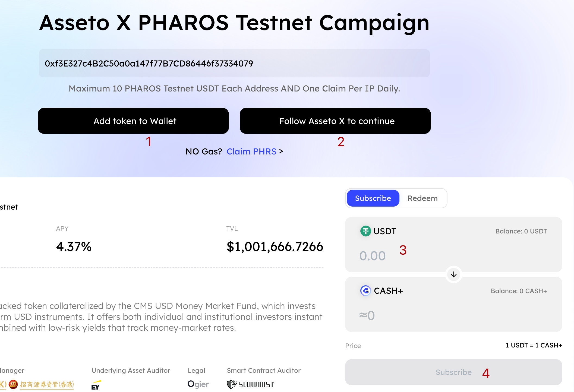Switch to the Subscribe tab
The width and height of the screenshot is (574, 392).
373,198
